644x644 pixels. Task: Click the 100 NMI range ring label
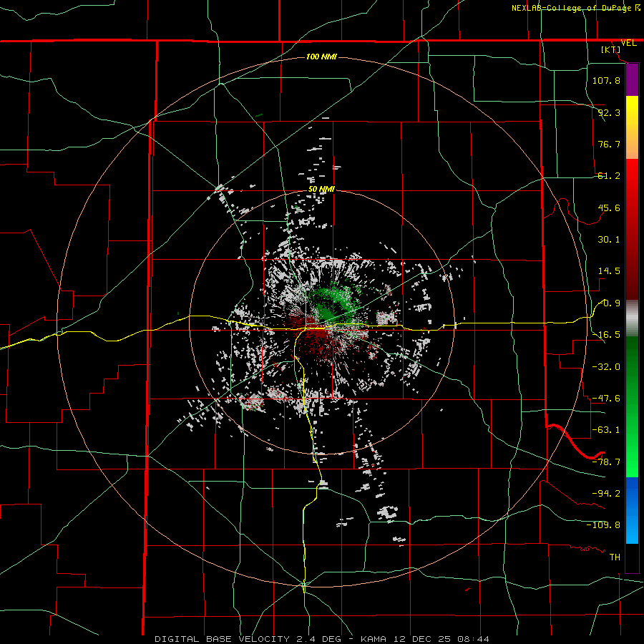point(321,57)
